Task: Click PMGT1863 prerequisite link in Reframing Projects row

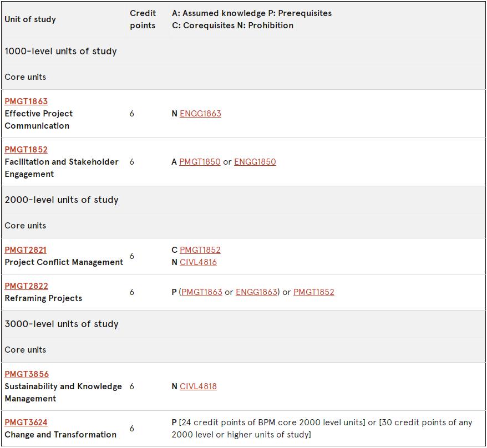Action: pos(202,292)
